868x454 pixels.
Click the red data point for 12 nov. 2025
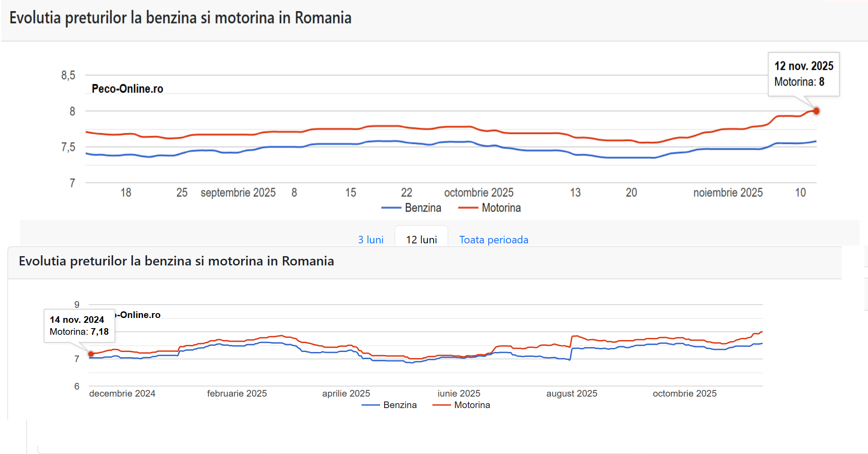(x=816, y=111)
